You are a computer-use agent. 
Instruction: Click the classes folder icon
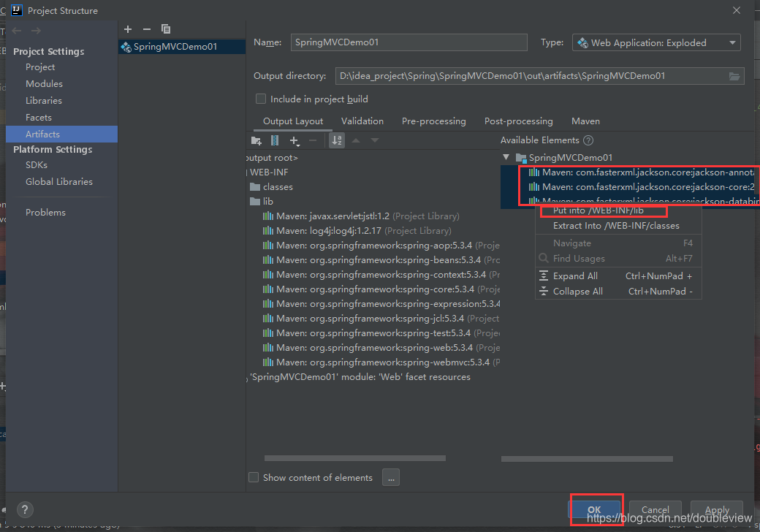255,187
